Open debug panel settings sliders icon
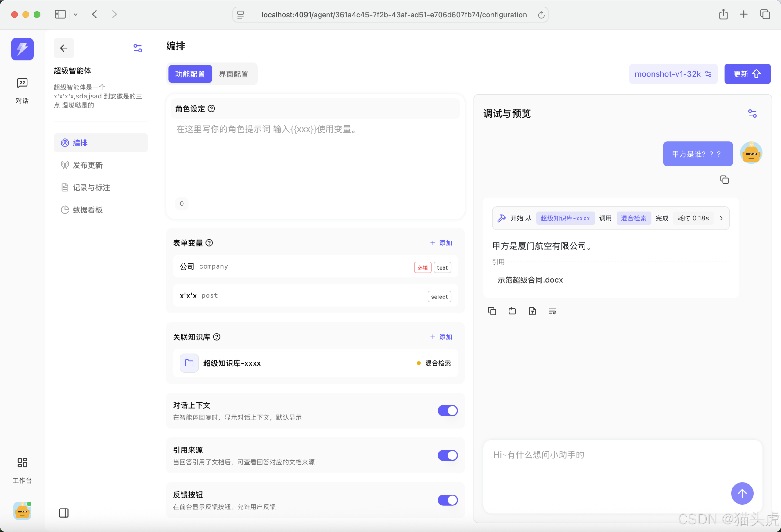 coord(753,113)
